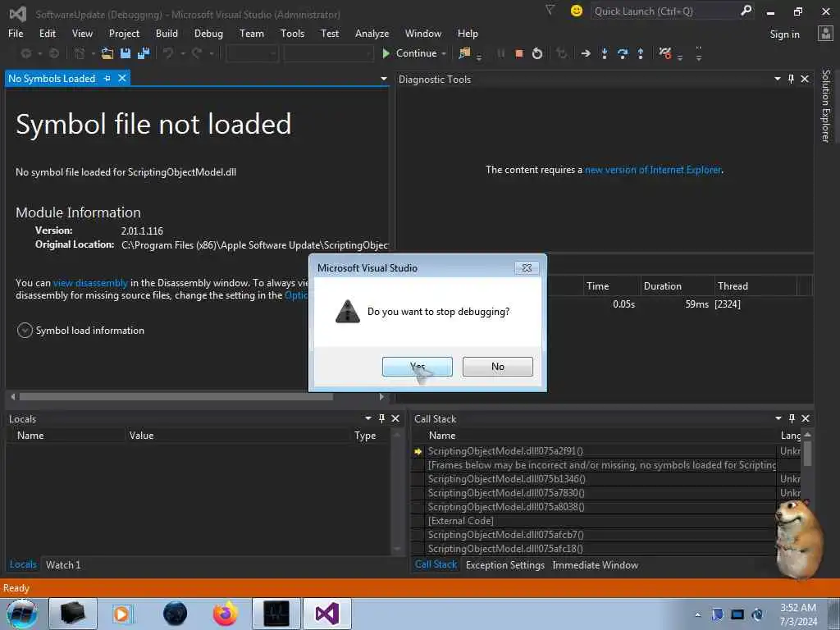The height and width of the screenshot is (630, 840).
Task: Click the Undo icon in toolbar
Action: (x=167, y=53)
